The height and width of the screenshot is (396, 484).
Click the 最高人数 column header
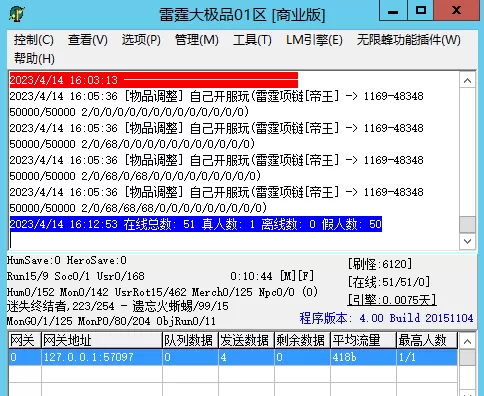coord(427,340)
